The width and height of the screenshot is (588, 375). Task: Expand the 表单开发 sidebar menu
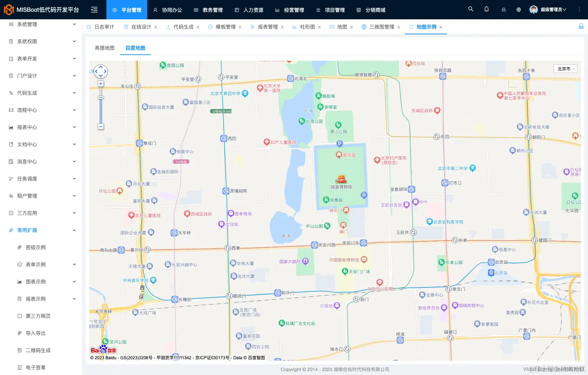click(x=41, y=59)
